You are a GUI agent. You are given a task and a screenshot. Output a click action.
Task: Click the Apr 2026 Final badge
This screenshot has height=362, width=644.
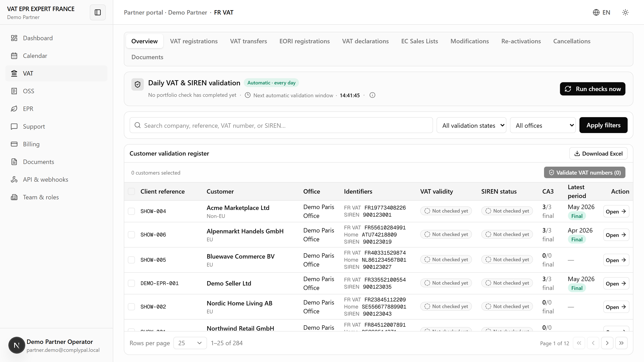point(577,239)
